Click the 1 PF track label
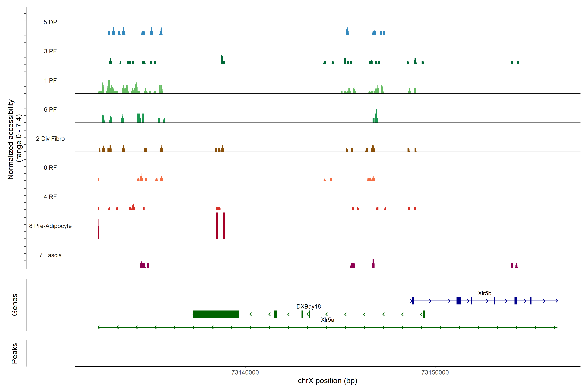 [50, 81]
